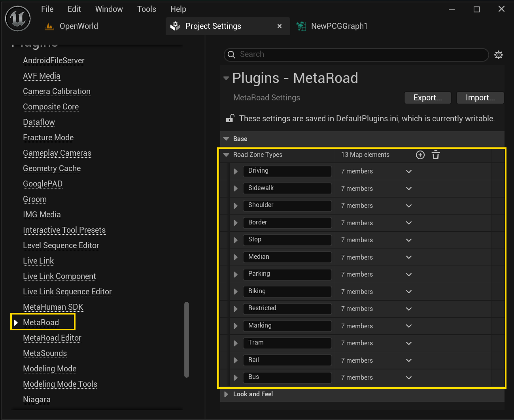
Task: Open the File menu
Action: 47,9
